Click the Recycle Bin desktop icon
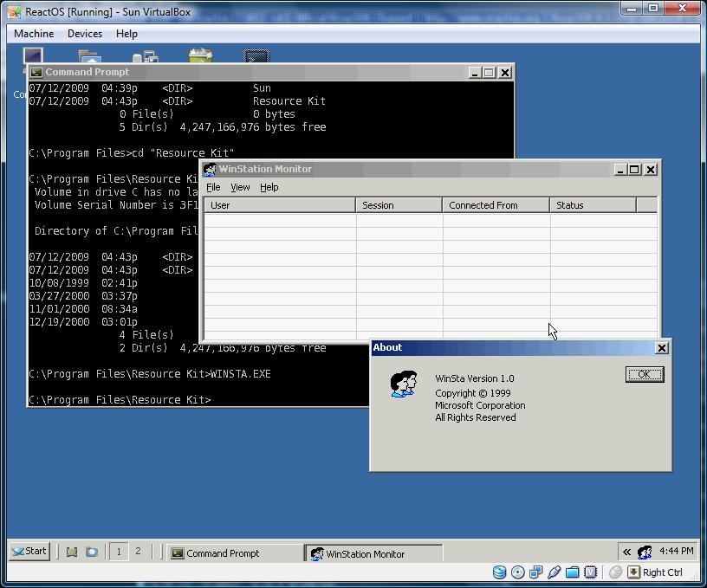Viewport: 707px width, 588px height. [x=200, y=57]
